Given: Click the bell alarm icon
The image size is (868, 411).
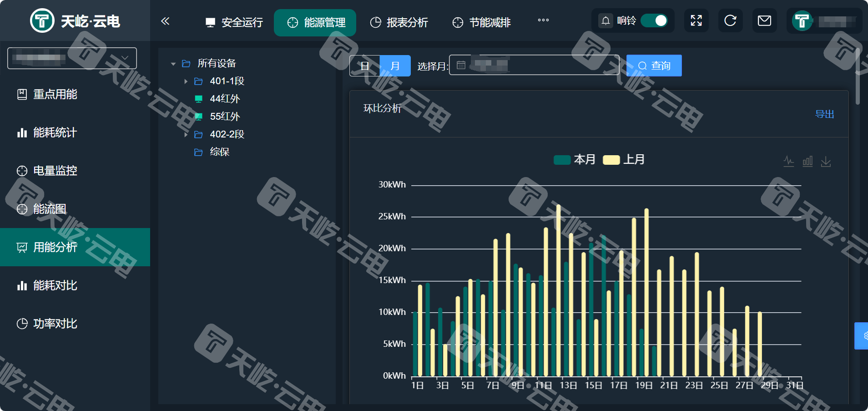Looking at the screenshot, I should point(606,21).
